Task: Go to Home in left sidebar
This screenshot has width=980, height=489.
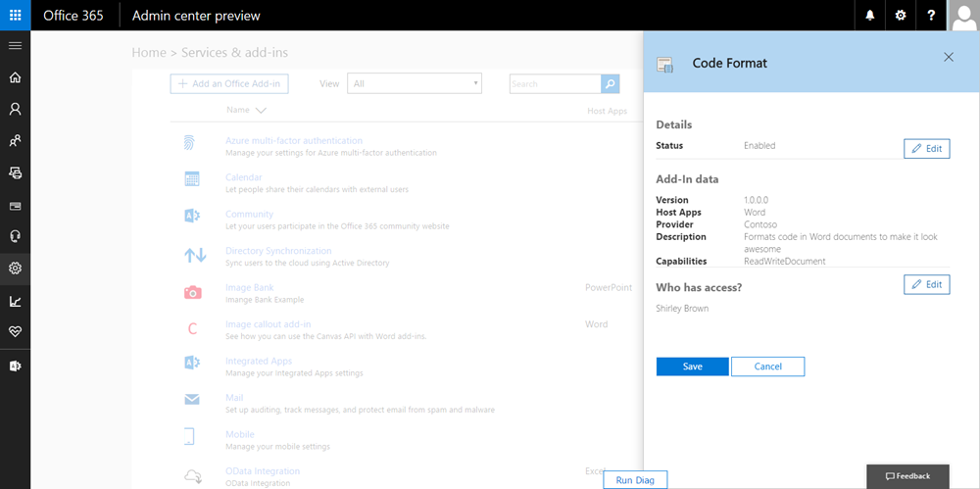Action: [15, 77]
